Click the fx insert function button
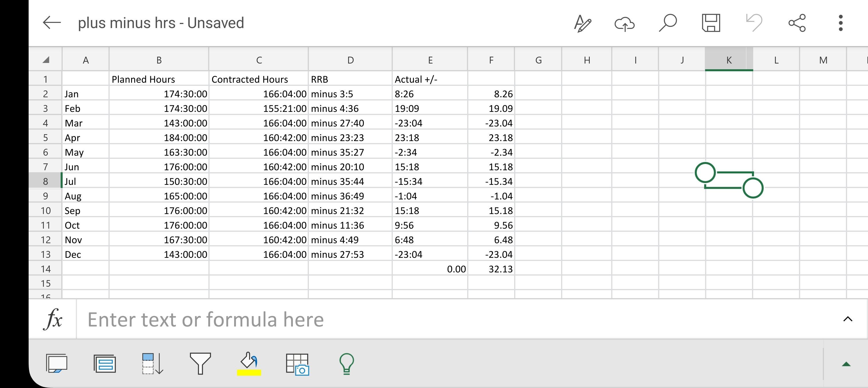Screen dimensions: 868x388 tap(53, 319)
